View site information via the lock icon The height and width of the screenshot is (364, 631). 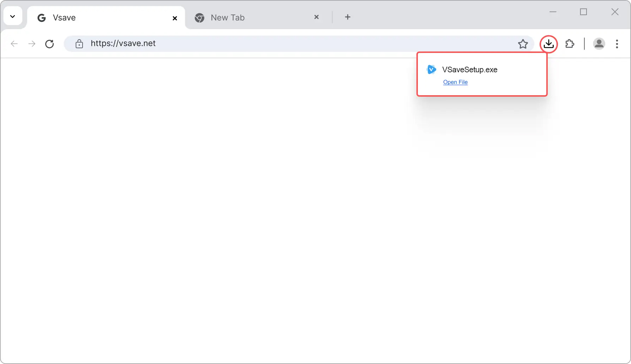point(79,44)
